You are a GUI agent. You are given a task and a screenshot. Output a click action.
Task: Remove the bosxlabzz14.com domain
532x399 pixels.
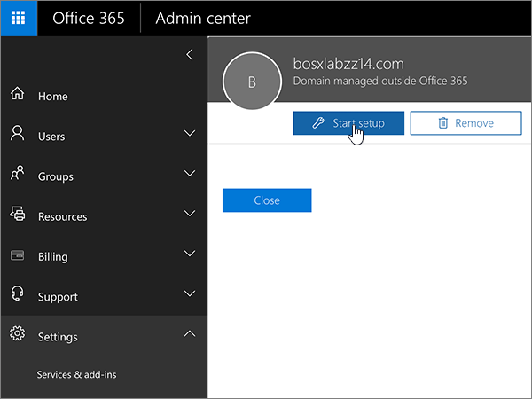click(465, 123)
